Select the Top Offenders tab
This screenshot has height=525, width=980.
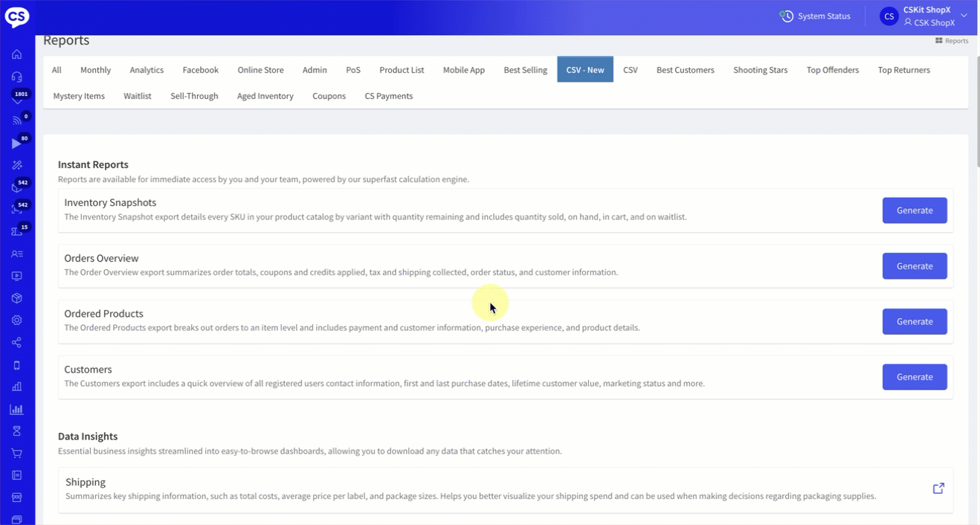click(832, 70)
